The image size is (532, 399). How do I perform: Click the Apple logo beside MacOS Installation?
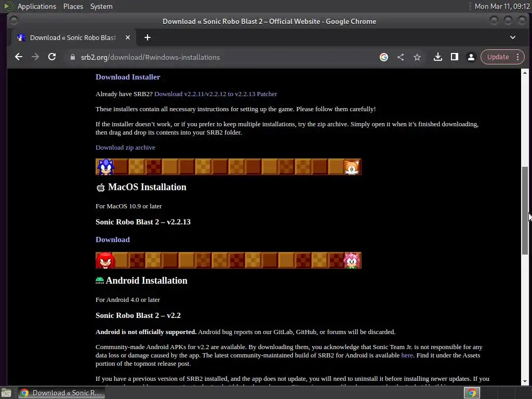pyautogui.click(x=101, y=187)
